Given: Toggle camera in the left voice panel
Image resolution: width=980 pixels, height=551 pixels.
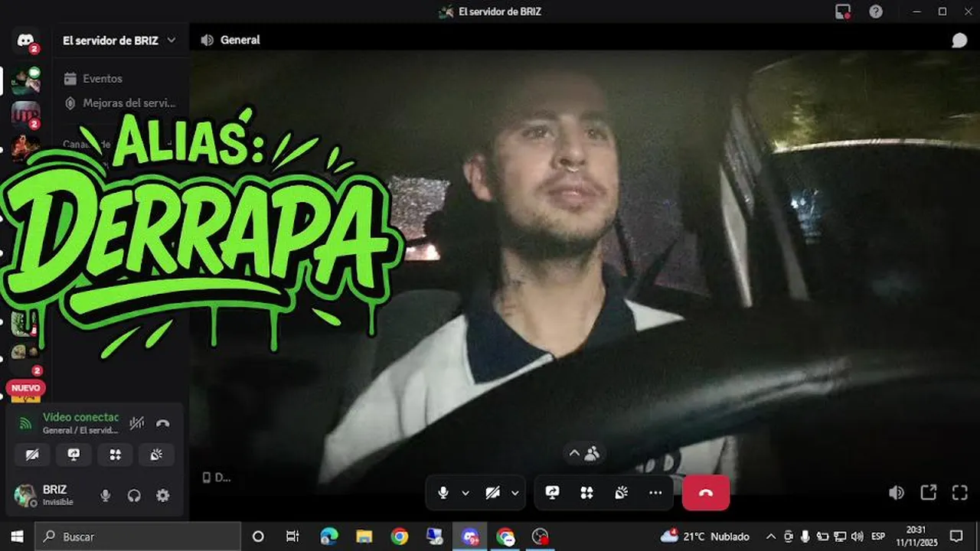Looking at the screenshot, I should 32,455.
